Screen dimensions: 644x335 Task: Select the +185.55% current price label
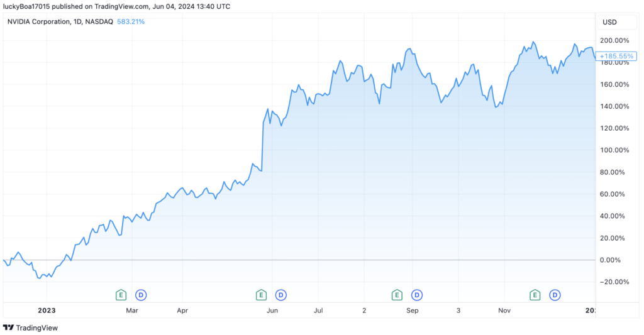pos(616,56)
